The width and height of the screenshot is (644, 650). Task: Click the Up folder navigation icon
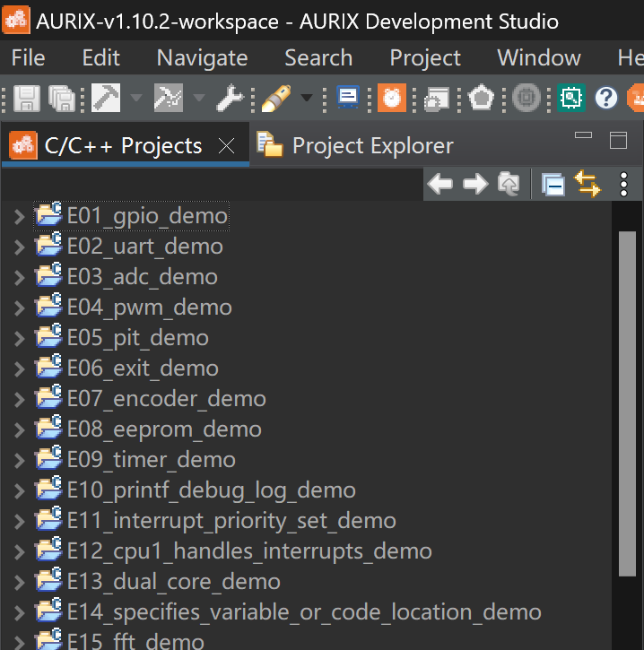click(x=509, y=184)
